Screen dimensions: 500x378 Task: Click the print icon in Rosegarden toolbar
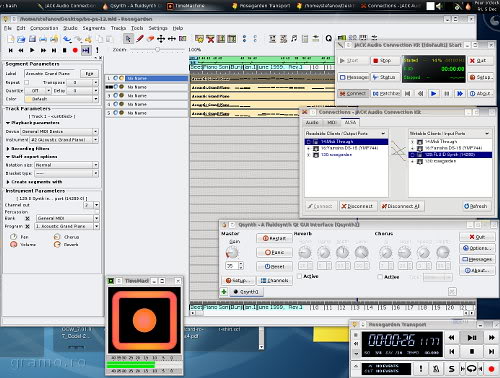43,39
